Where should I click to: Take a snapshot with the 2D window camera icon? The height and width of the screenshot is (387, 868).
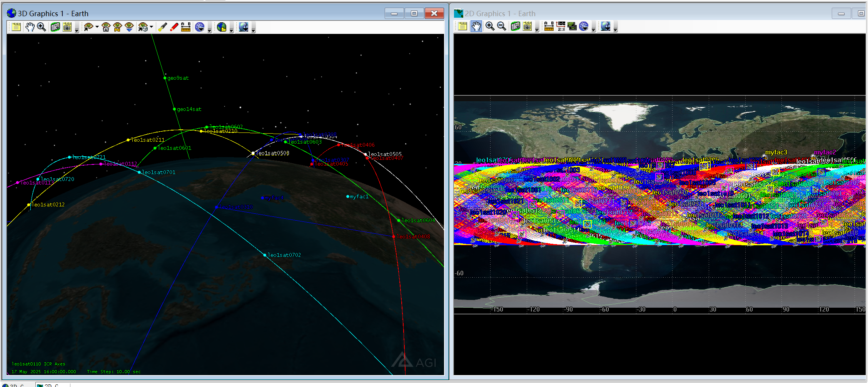pyautogui.click(x=516, y=26)
